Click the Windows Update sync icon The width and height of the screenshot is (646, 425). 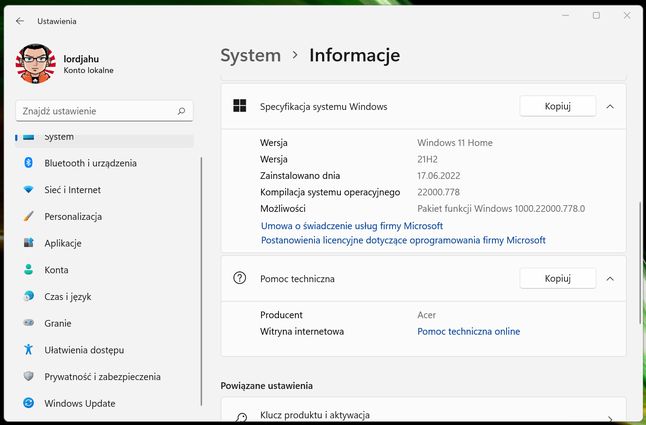tap(28, 403)
